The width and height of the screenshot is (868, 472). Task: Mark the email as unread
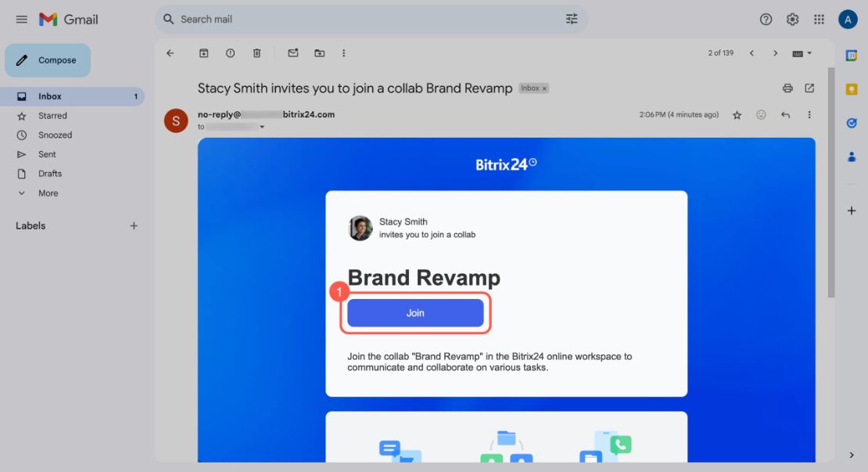pos(292,53)
